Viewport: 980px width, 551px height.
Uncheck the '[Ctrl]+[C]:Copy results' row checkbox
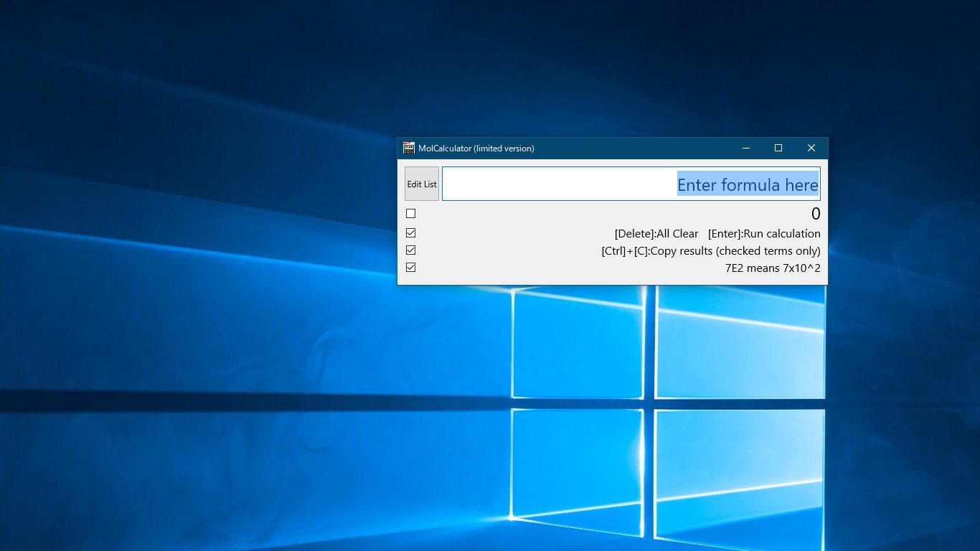pyautogui.click(x=411, y=250)
